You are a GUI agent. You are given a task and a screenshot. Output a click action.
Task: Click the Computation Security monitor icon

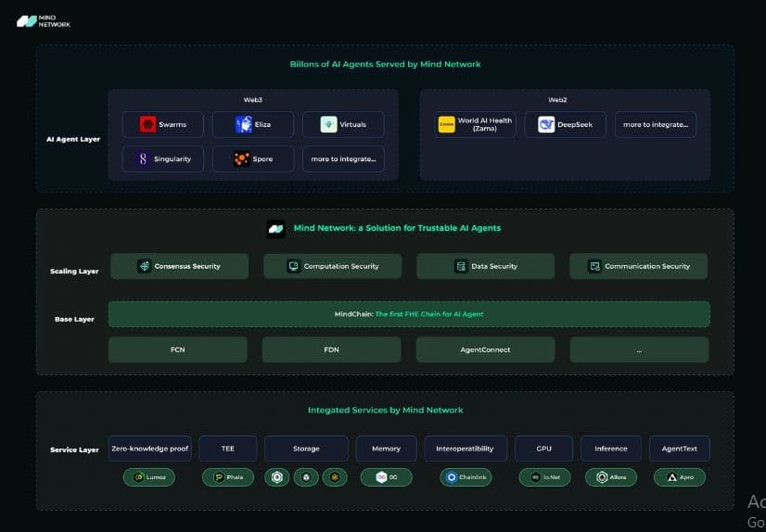[293, 266]
